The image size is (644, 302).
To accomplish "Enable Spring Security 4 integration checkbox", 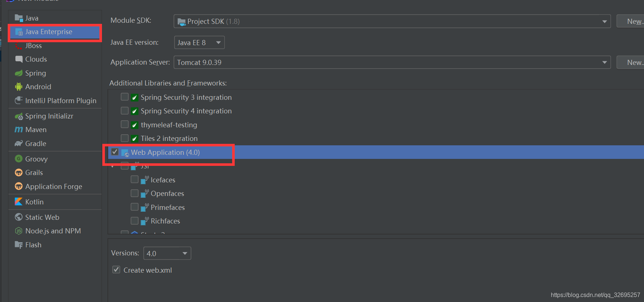I will click(125, 110).
